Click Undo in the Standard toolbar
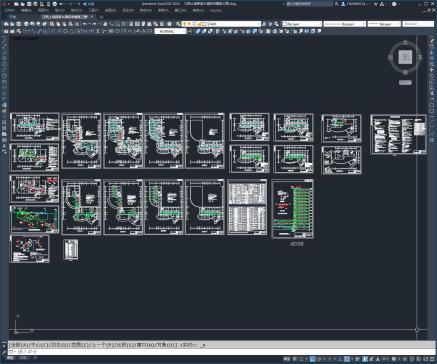 click(x=85, y=24)
